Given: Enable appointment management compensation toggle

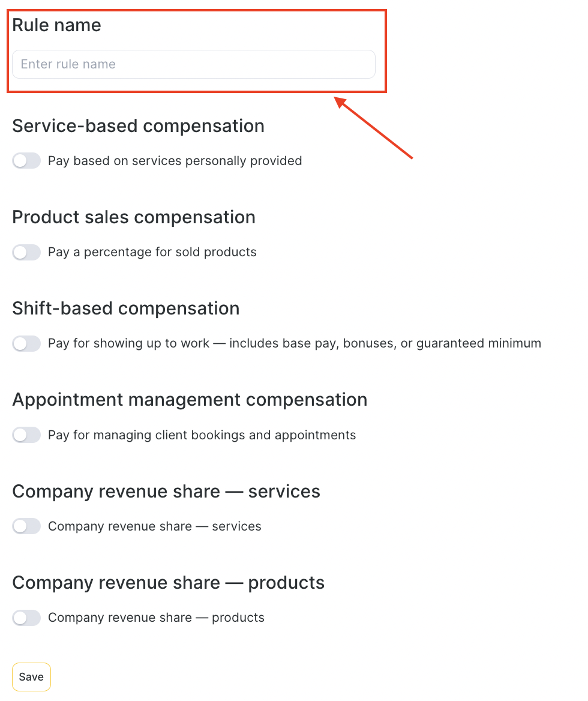Looking at the screenshot, I should tap(26, 435).
